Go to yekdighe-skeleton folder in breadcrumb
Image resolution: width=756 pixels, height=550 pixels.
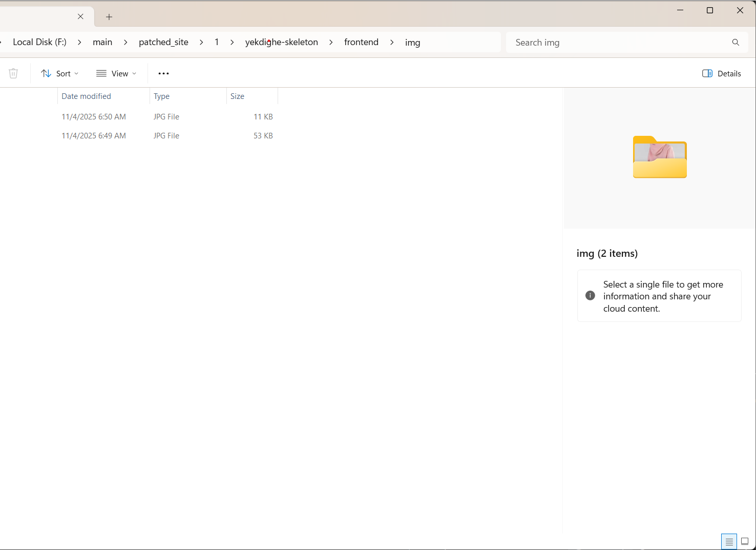tap(281, 42)
